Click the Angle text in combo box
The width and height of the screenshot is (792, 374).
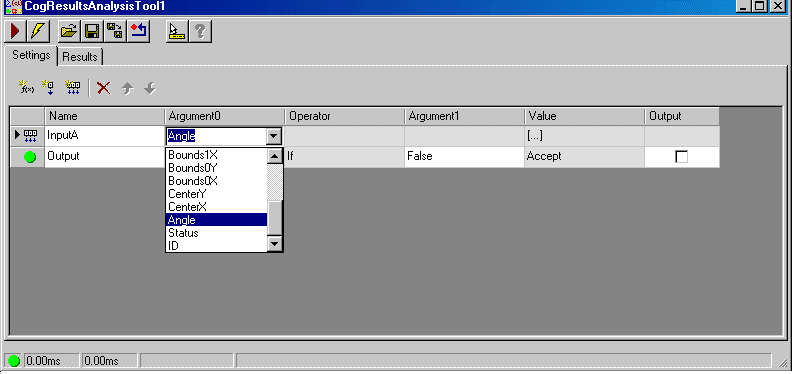pos(181,136)
